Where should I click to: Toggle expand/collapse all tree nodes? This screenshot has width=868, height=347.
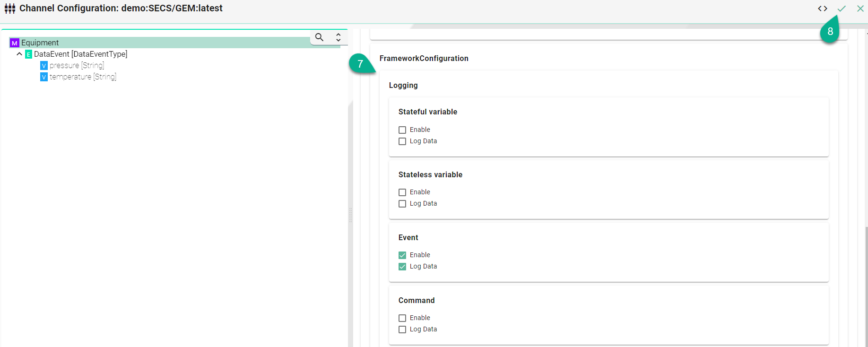tap(339, 37)
